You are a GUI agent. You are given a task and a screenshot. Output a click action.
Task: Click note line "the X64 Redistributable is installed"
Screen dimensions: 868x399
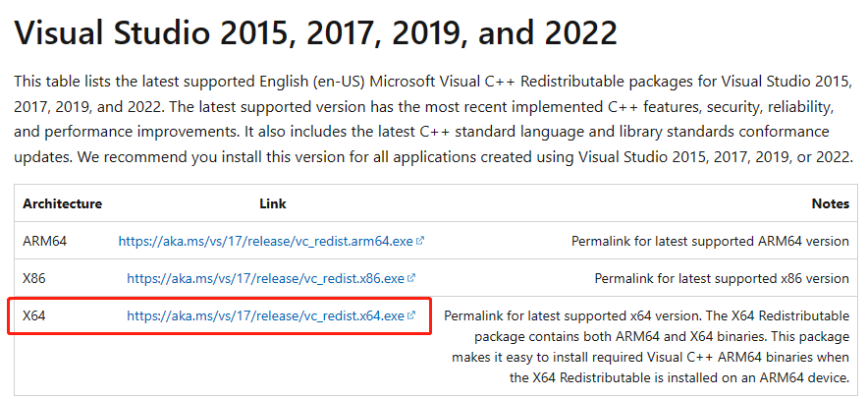pos(679,378)
